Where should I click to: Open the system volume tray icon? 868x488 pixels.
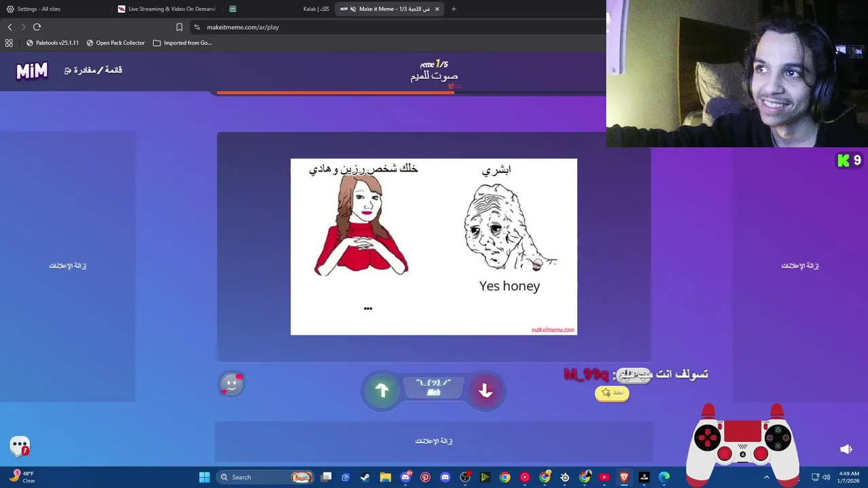[826, 477]
